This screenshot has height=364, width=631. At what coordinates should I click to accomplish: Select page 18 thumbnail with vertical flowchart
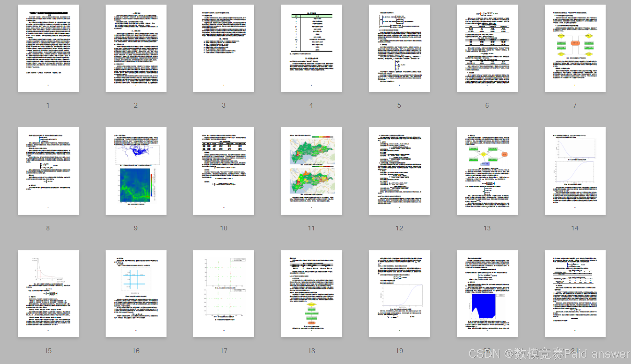pos(311,294)
